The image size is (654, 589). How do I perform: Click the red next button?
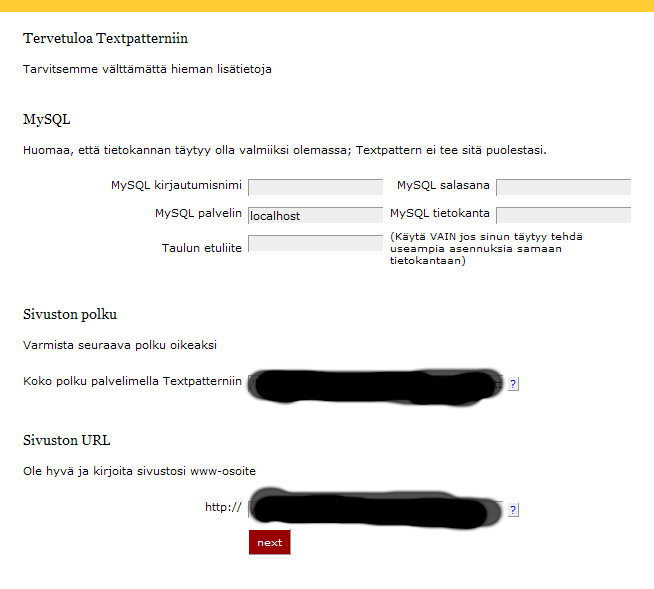(269, 542)
